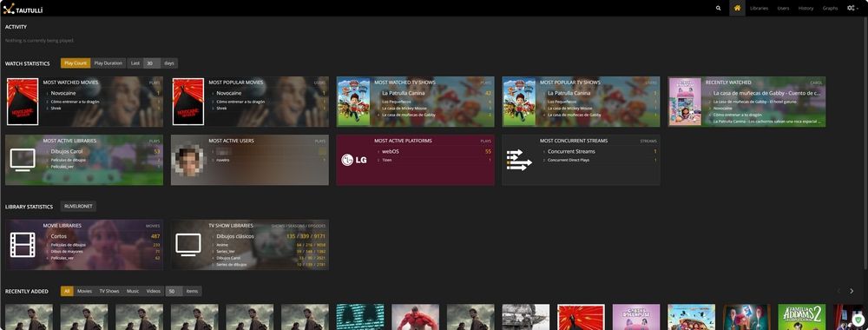Switch to Play Duration statistics

coord(108,63)
